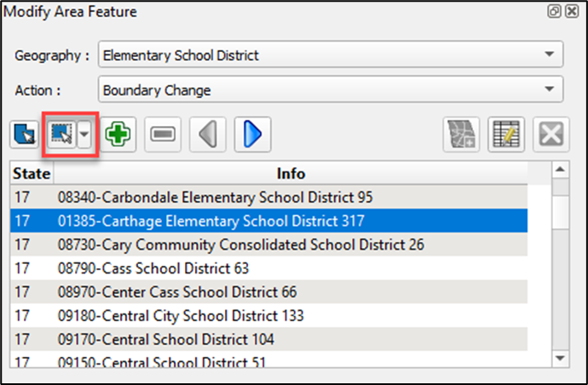588x385 pixels.
Task: Click the gray left arrow previous button
Action: pyautogui.click(x=207, y=135)
